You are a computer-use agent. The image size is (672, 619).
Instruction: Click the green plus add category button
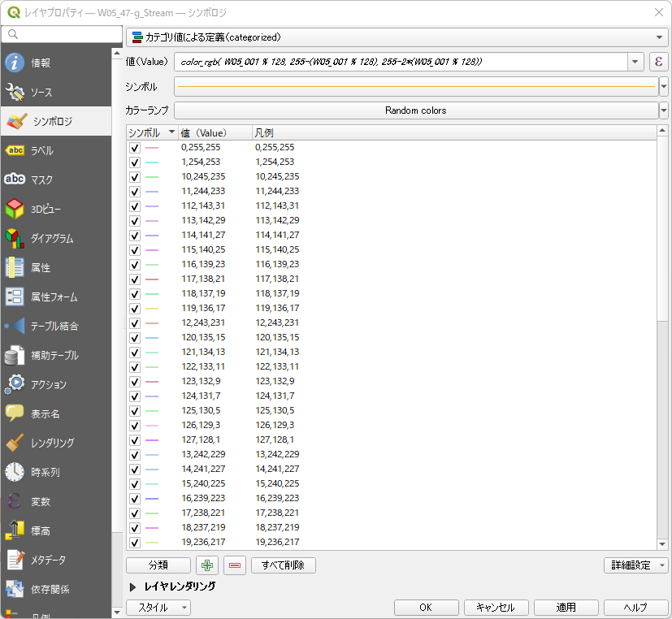click(207, 565)
